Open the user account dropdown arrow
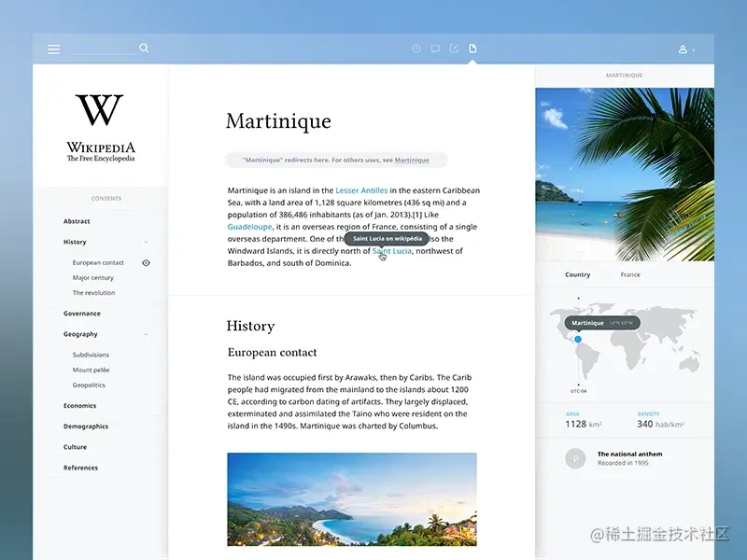 (692, 49)
